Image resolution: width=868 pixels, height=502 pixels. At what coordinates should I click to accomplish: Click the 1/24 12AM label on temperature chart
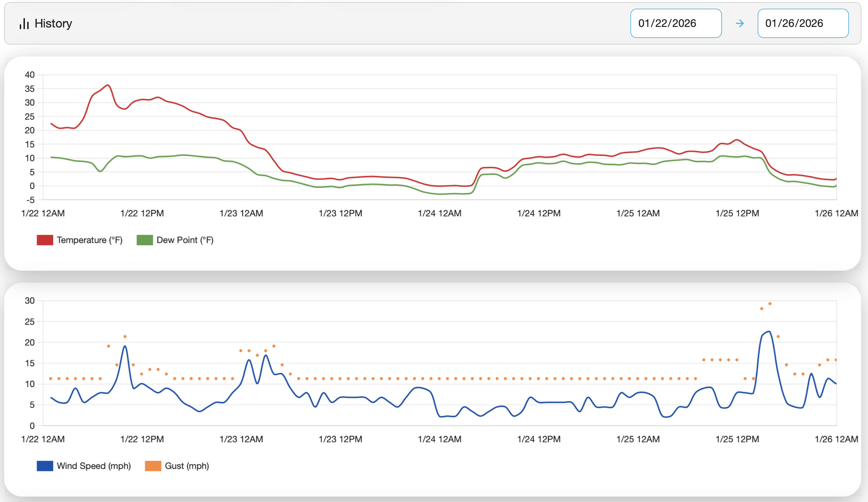(x=439, y=213)
